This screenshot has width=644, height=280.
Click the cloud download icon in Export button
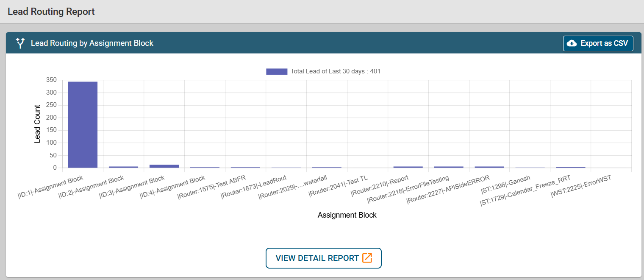pyautogui.click(x=572, y=43)
